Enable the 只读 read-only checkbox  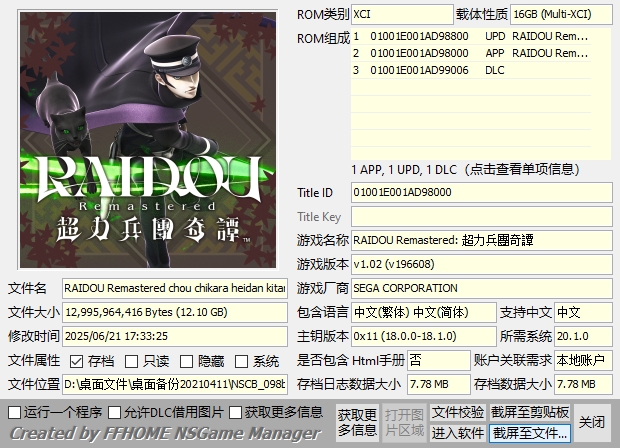pyautogui.click(x=131, y=361)
